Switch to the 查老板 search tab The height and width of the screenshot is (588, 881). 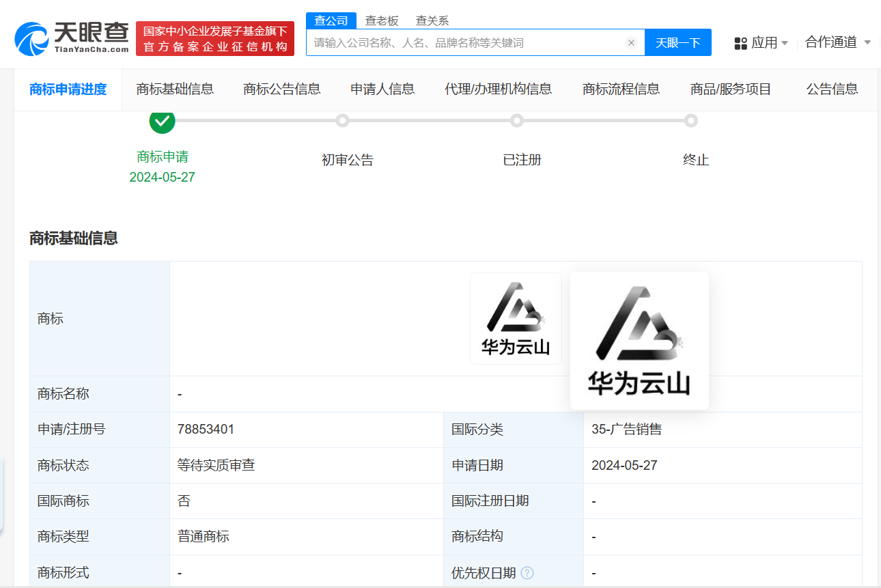382,20
